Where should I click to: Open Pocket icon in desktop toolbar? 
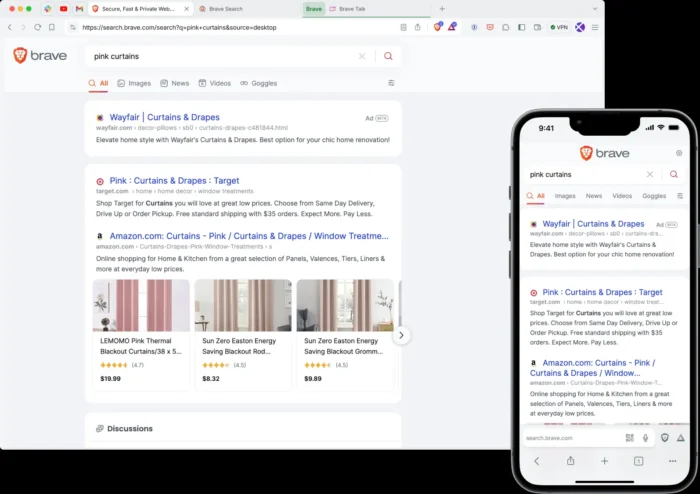coord(490,27)
